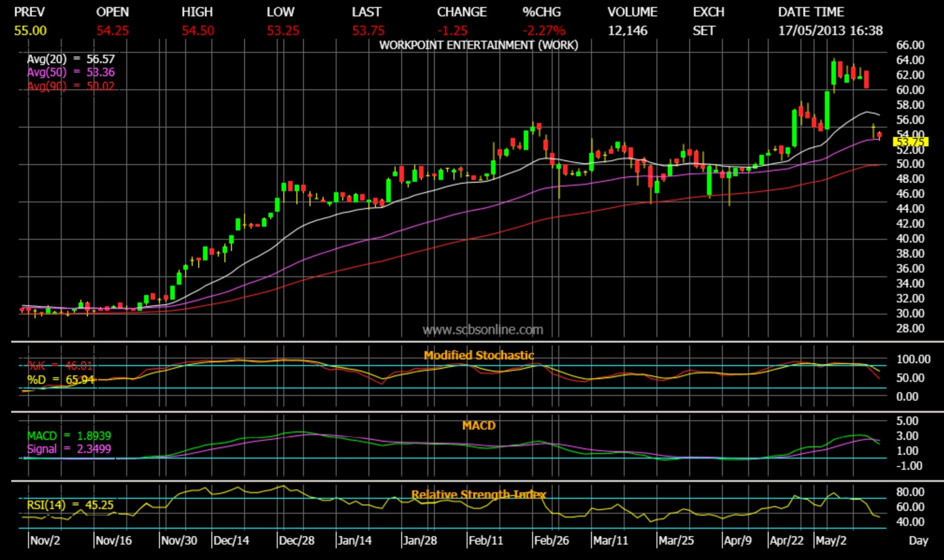This screenshot has height=560, width=944.
Task: Click the May/2 date label
Action: point(831,541)
